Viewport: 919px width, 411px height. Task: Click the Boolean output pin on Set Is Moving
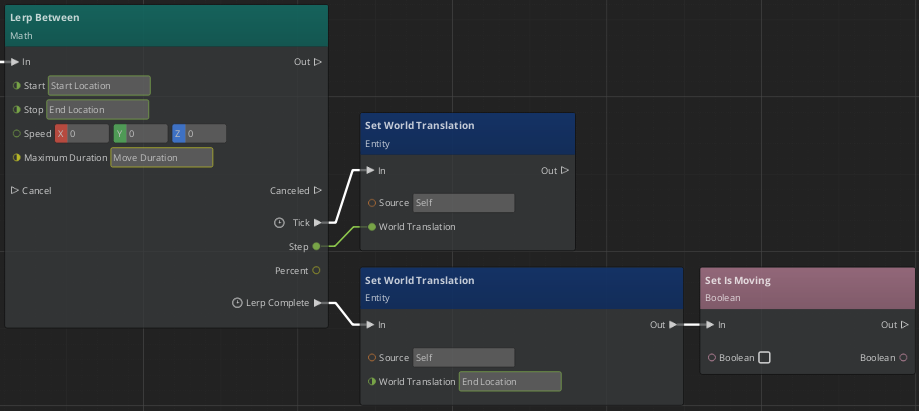[x=903, y=357]
